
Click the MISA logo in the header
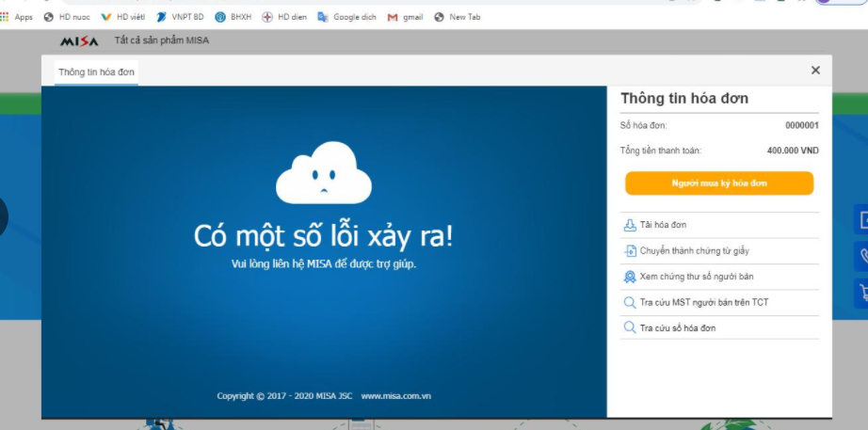point(79,41)
